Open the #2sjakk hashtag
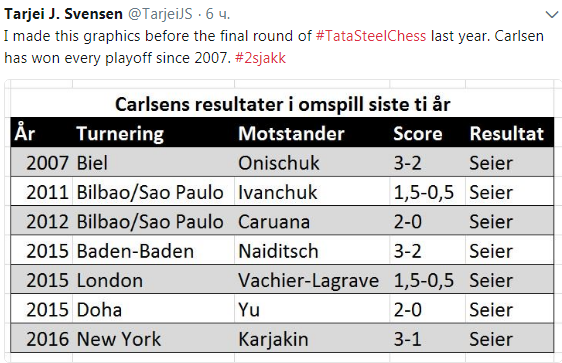Image resolution: width=562 pixels, height=363 pixels. pos(260,58)
